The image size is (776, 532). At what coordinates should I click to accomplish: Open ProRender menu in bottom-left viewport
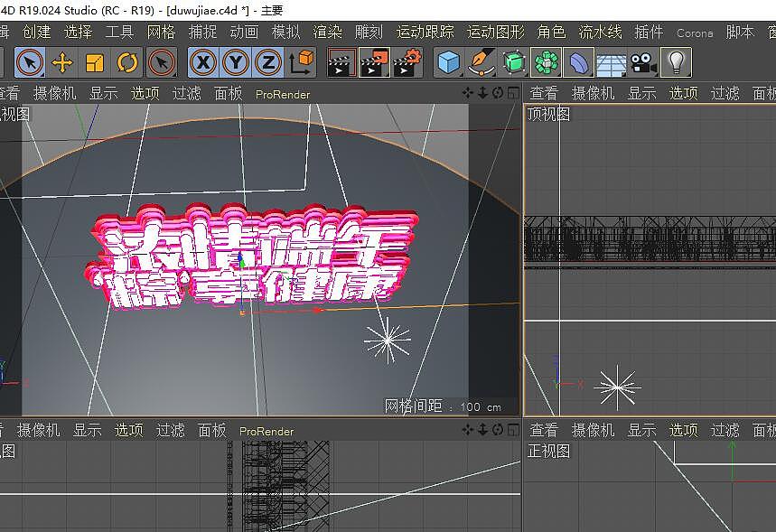click(x=266, y=431)
